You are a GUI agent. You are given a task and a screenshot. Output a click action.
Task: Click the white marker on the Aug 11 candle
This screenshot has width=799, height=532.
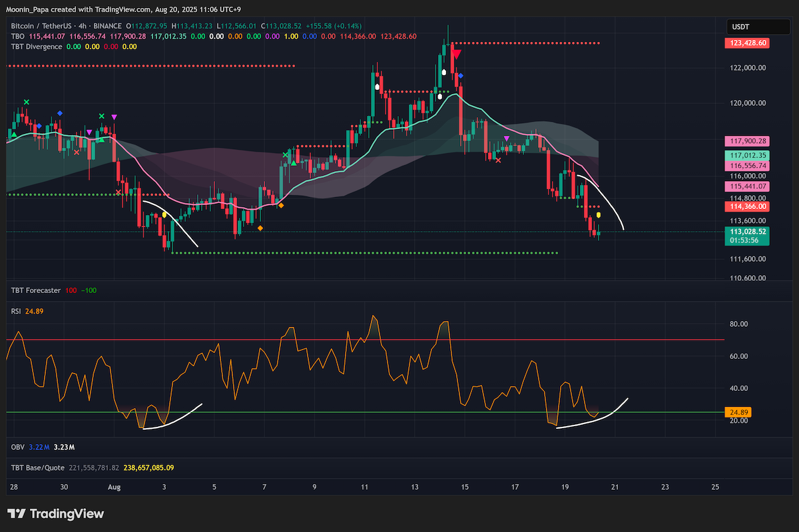[x=378, y=86]
